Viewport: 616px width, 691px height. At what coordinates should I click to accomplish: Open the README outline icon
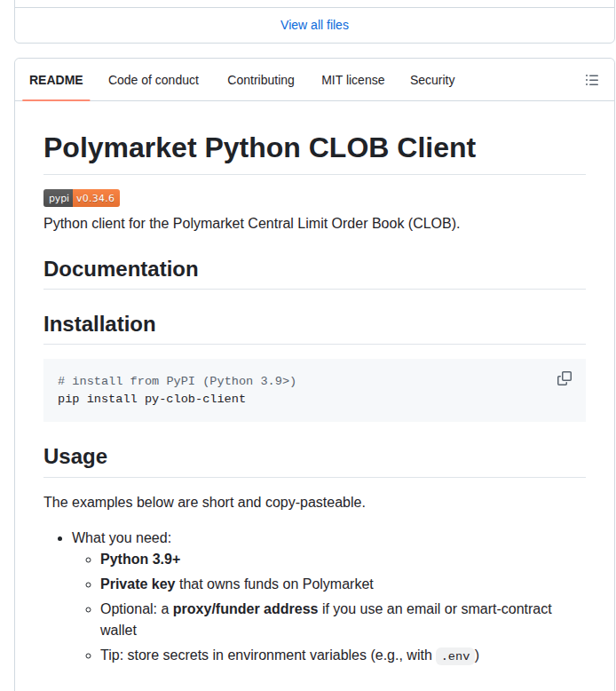591,80
